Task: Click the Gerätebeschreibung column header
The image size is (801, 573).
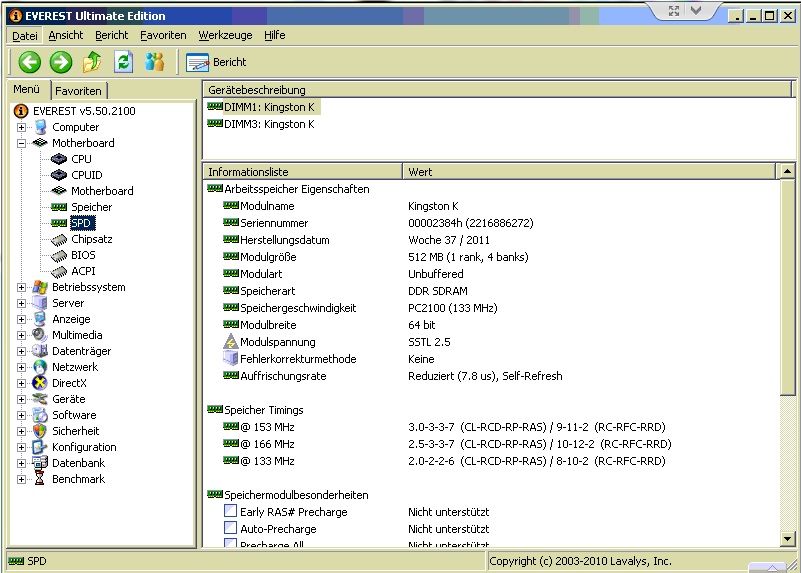Action: pos(498,90)
